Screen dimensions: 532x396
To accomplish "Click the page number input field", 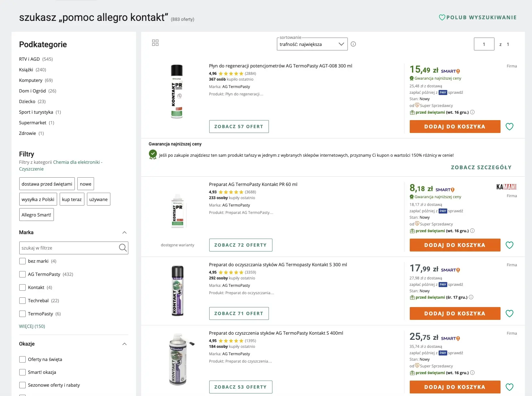I will tap(484, 44).
